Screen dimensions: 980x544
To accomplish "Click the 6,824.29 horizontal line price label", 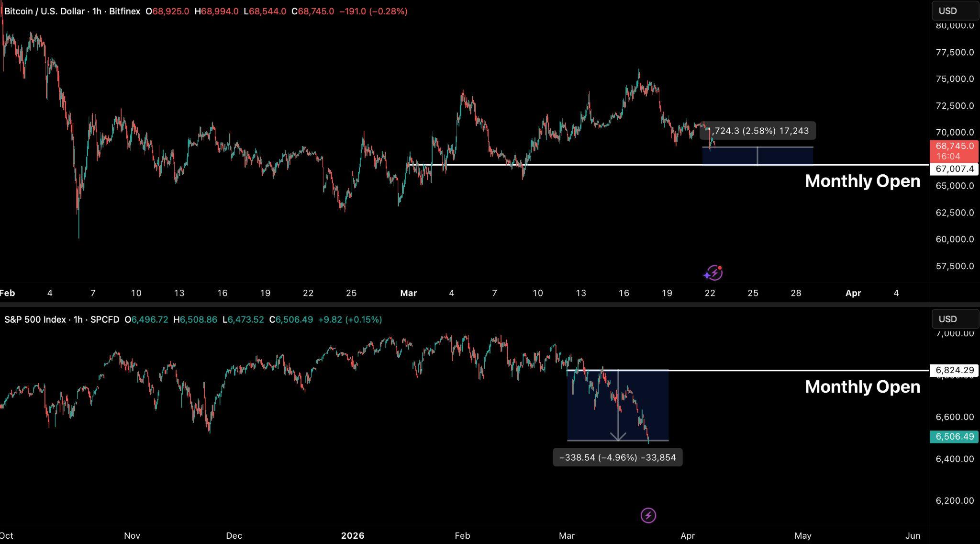I will click(954, 370).
